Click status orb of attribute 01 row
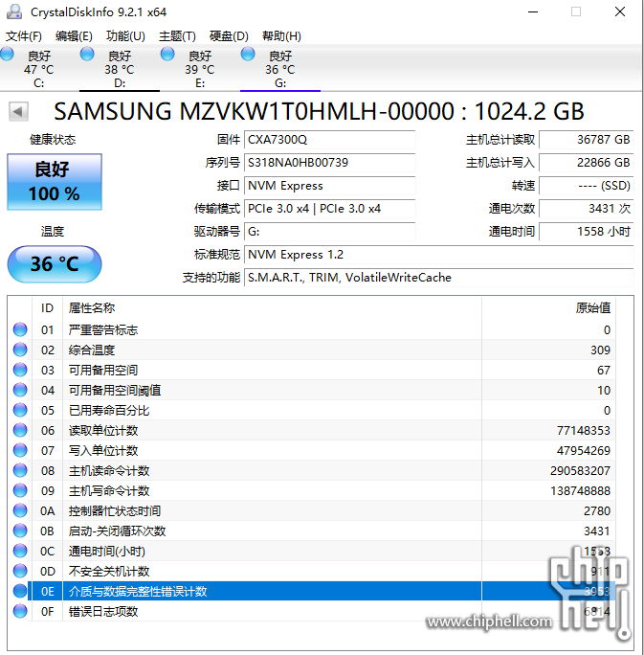 20,329
